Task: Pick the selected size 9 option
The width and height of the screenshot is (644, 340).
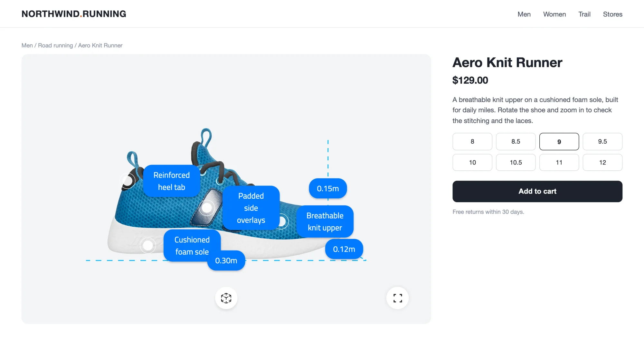Action: click(559, 141)
